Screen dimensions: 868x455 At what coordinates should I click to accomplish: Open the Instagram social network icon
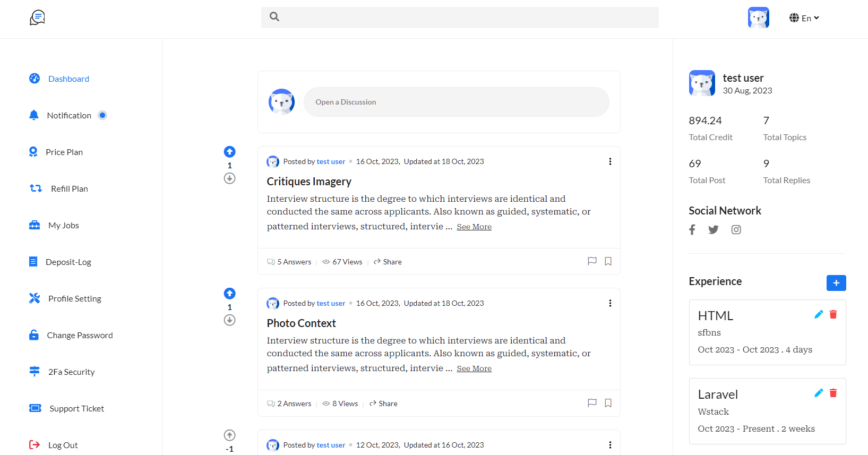(x=736, y=229)
